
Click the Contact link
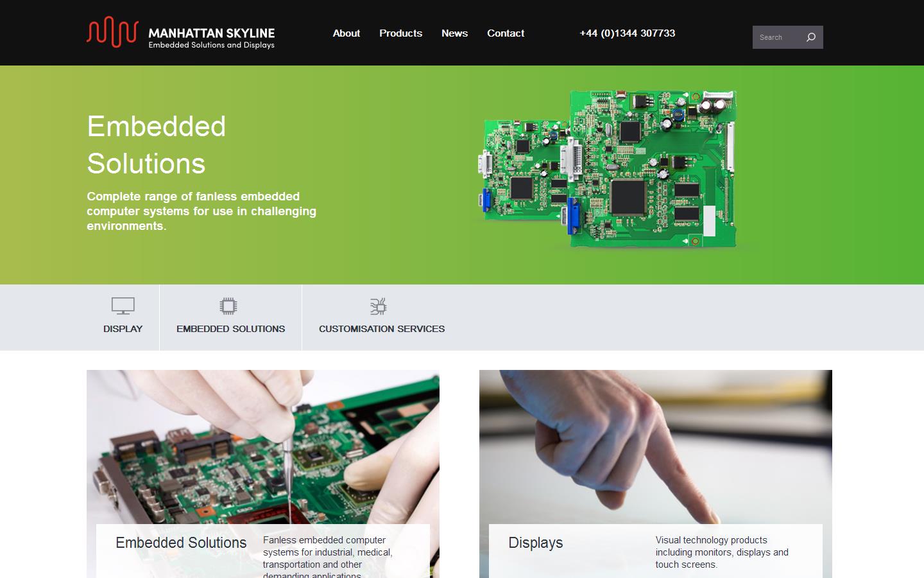[506, 33]
